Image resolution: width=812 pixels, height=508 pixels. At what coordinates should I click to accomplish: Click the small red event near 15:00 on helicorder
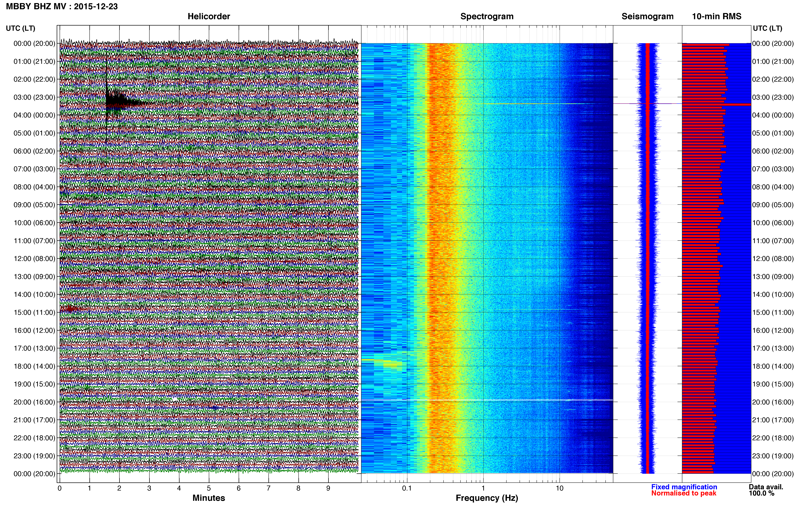coord(70,309)
